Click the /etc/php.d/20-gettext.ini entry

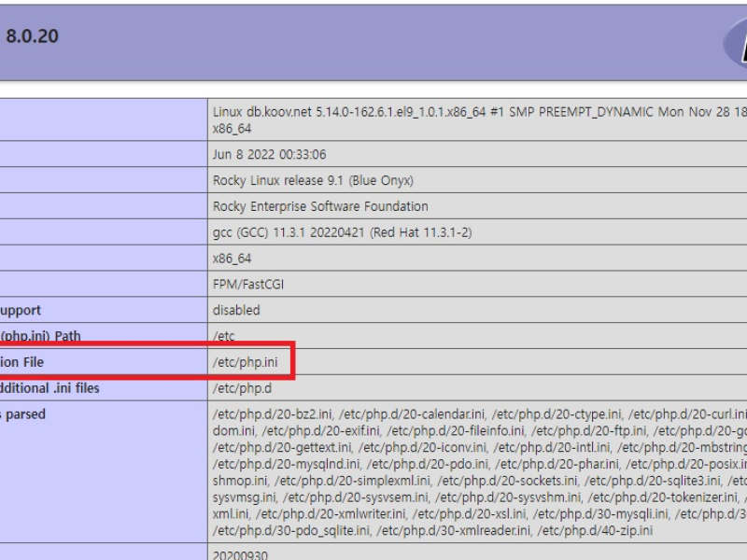(282, 448)
